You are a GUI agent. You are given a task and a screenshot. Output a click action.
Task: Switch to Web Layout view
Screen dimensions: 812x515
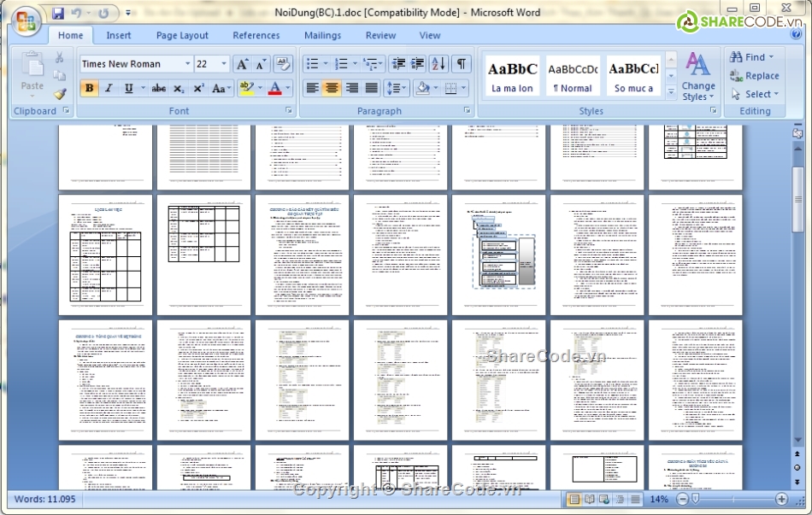coord(604,500)
